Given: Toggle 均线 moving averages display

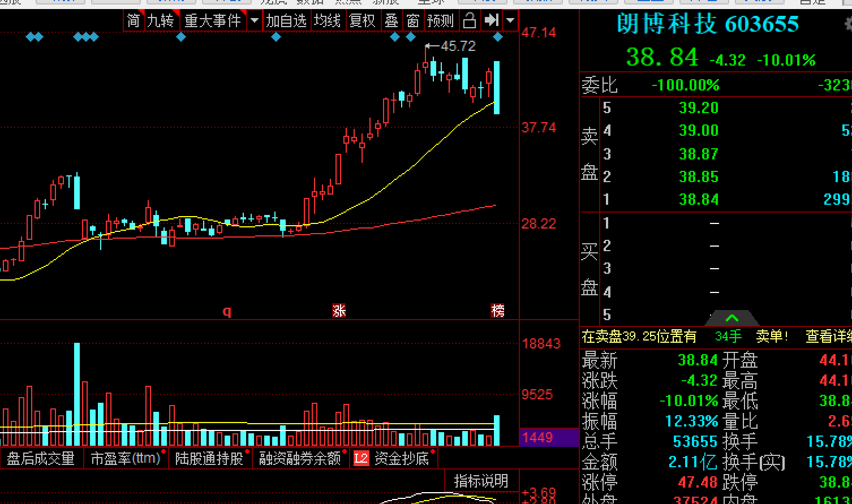Looking at the screenshot, I should tap(328, 21).
